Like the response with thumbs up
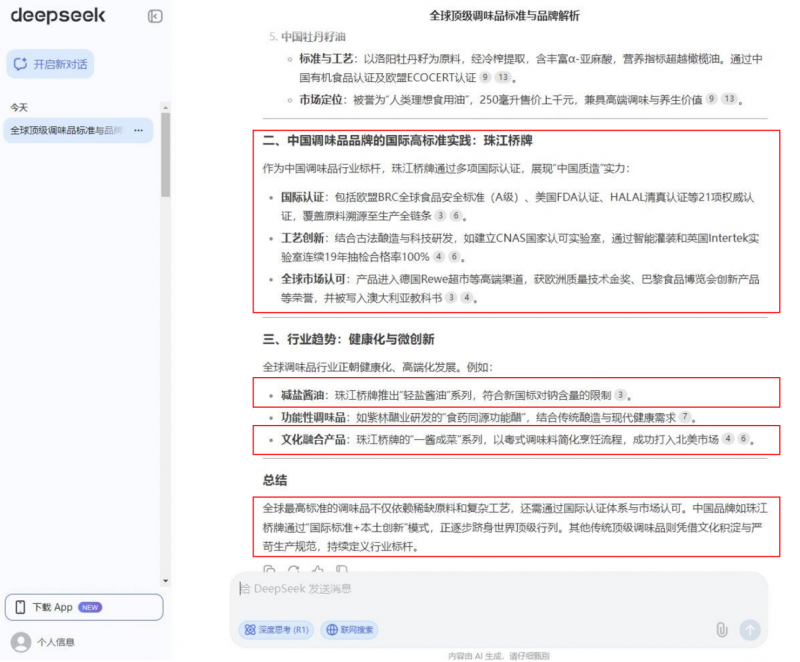Screen dimensions: 800x662 point(317,569)
